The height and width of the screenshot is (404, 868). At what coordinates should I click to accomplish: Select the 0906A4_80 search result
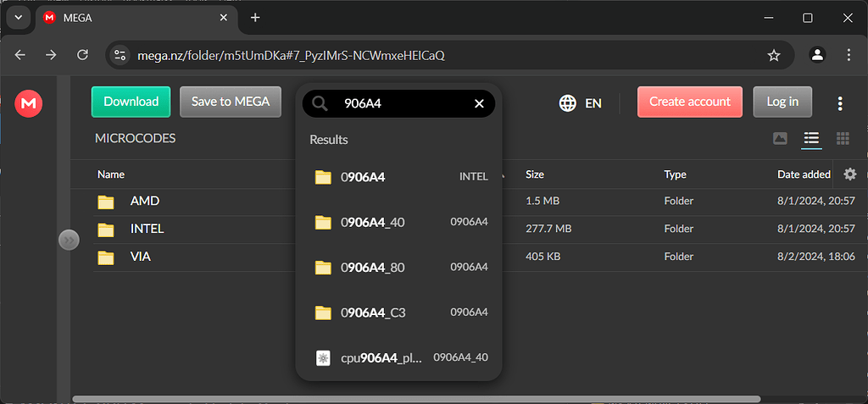coord(373,268)
